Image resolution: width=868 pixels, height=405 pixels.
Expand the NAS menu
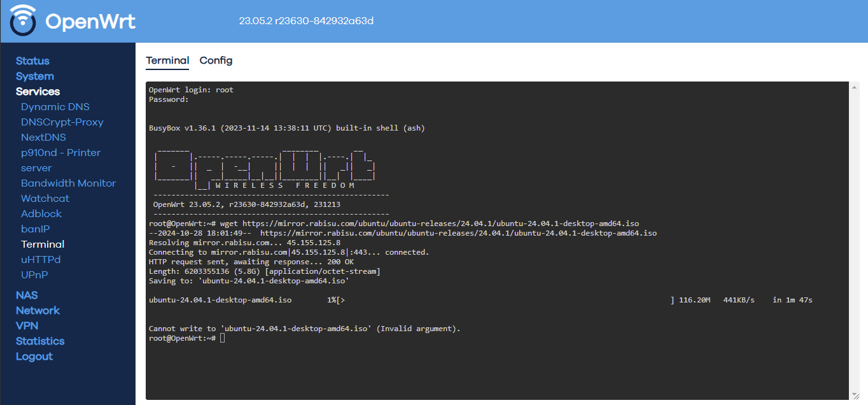coord(27,295)
